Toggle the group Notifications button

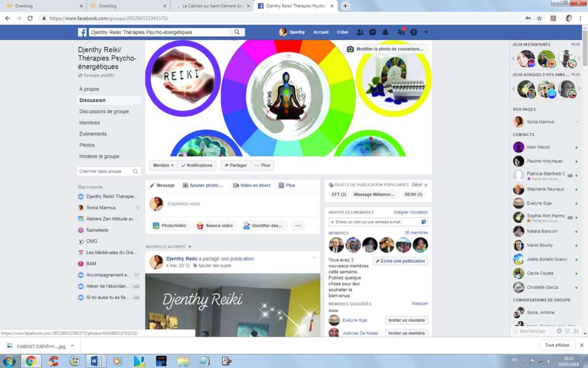[196, 165]
